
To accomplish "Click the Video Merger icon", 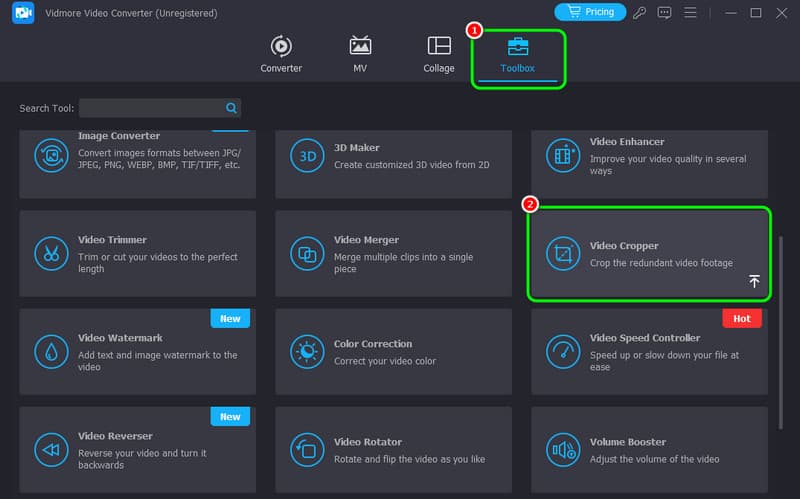I will (x=306, y=253).
